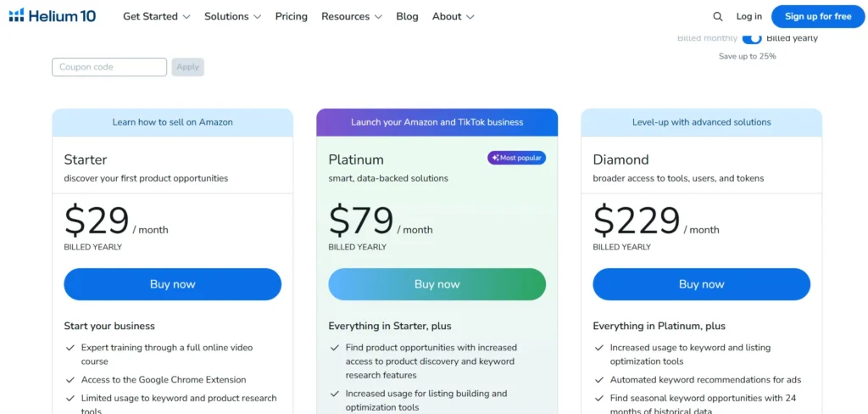Click checkmark beside Find product opportunities

tap(335, 348)
